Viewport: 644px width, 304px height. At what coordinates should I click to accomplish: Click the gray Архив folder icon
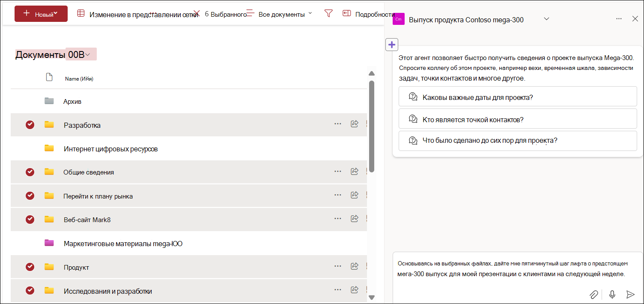click(49, 101)
